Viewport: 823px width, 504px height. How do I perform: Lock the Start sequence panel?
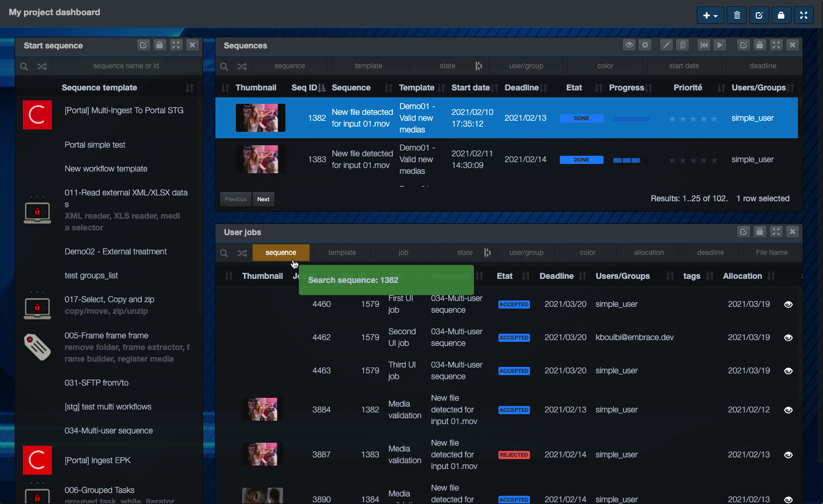point(160,45)
